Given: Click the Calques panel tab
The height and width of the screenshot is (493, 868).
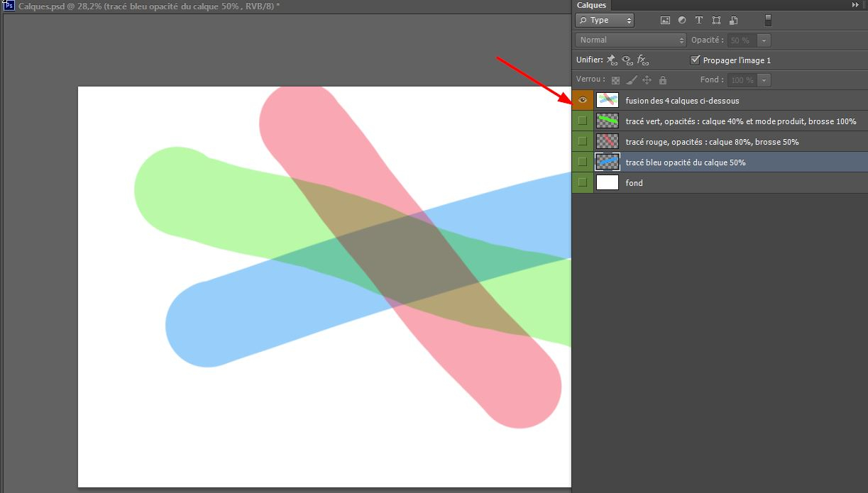Looking at the screenshot, I should 591,5.
